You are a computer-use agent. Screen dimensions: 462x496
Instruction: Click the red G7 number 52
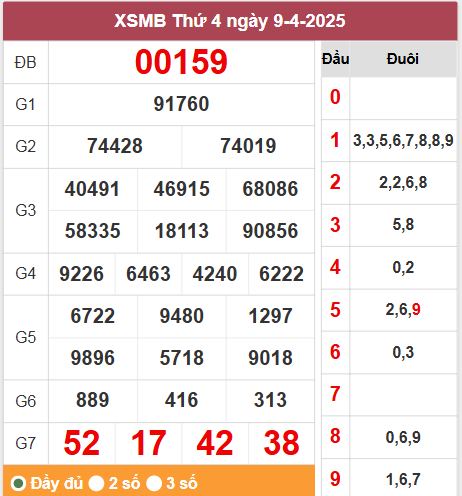[x=82, y=443]
